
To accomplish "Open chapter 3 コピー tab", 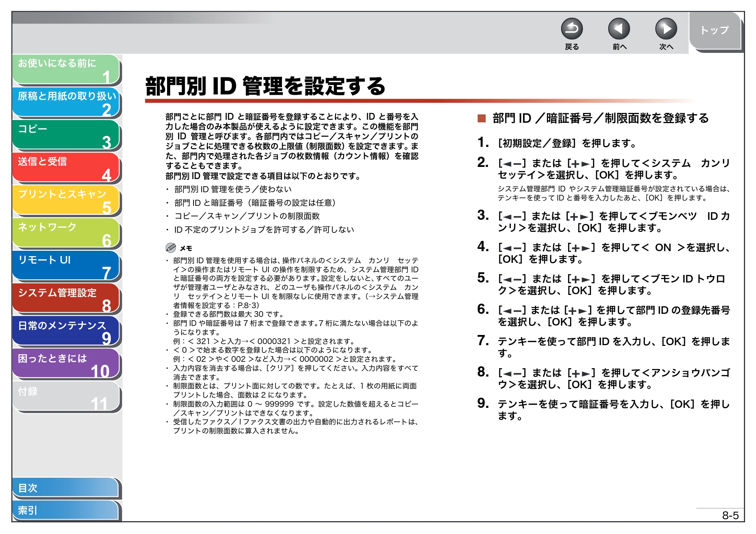I will click(x=66, y=135).
